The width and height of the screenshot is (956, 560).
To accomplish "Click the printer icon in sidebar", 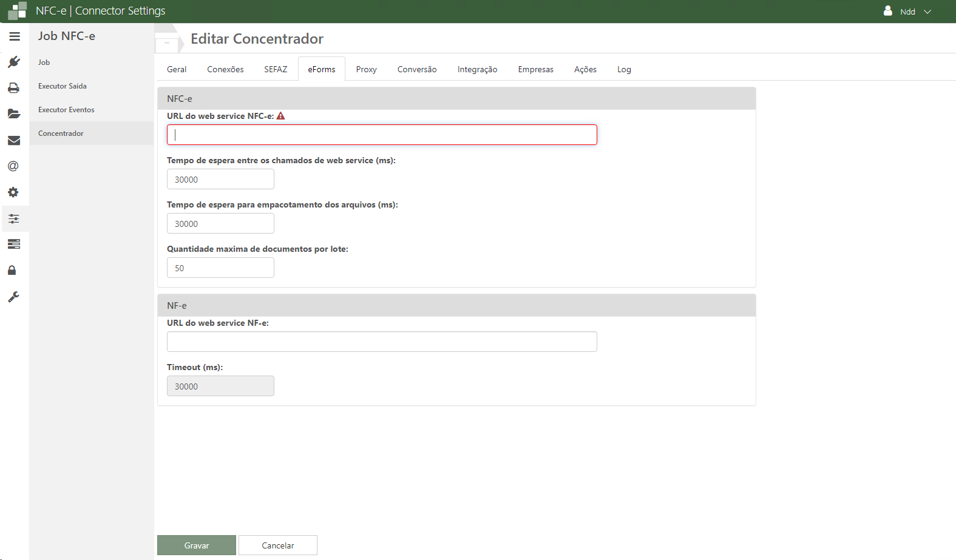I will point(14,88).
